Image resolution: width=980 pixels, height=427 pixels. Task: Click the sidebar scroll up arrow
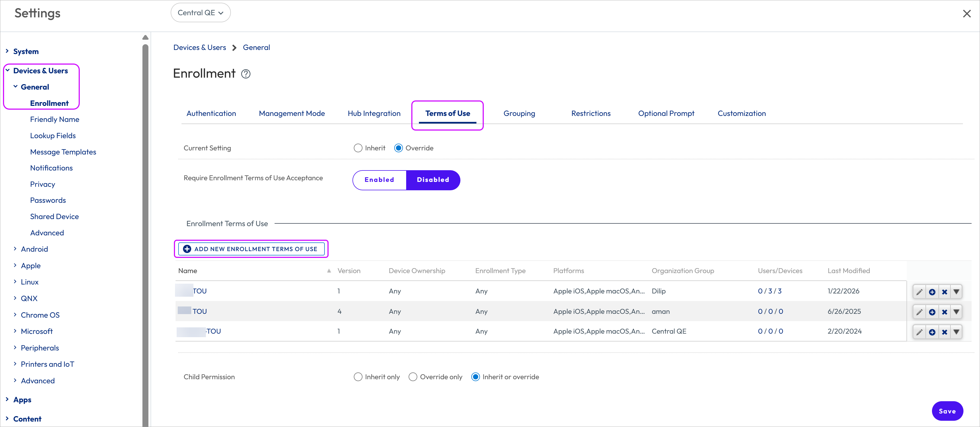(145, 37)
